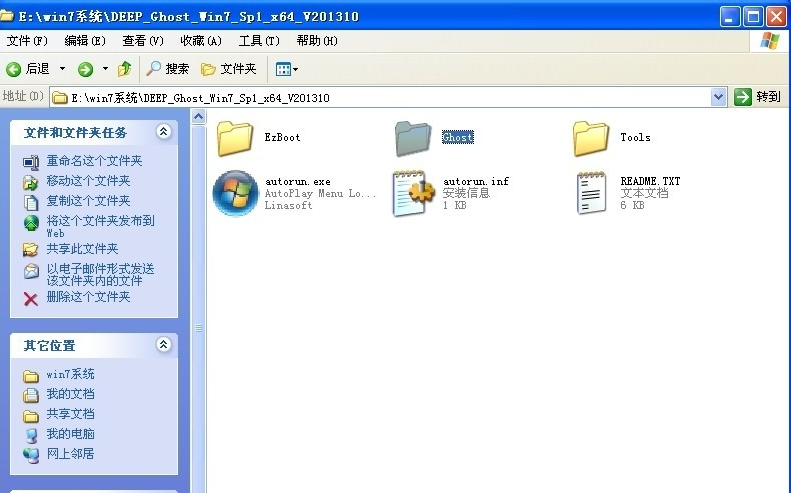This screenshot has height=493, width=791.
Task: Open the 收藏(A) menu
Action: (x=201, y=41)
